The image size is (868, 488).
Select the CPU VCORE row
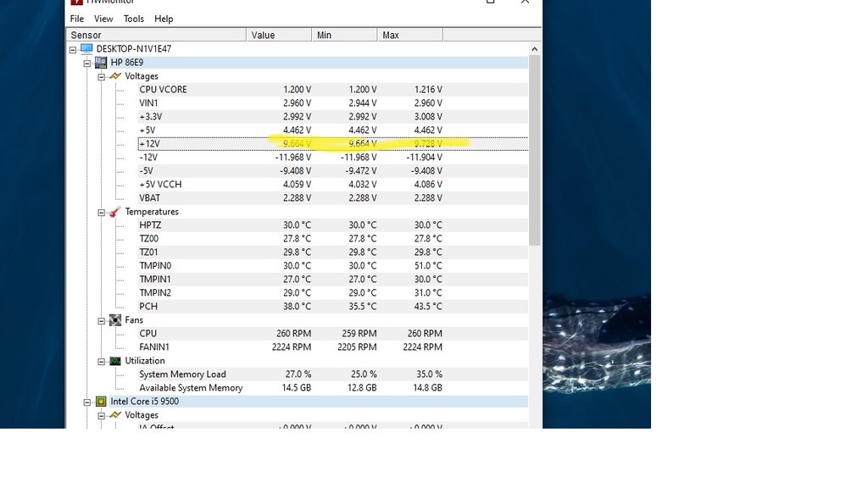click(332, 90)
